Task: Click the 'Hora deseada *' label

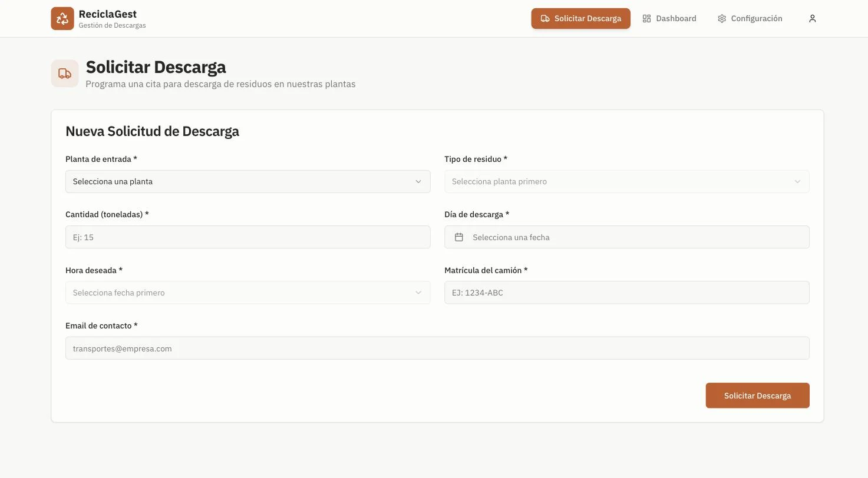Action: coord(94,270)
